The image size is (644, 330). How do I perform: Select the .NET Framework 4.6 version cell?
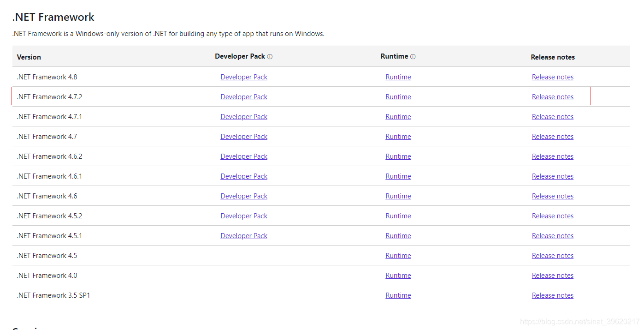(x=47, y=196)
